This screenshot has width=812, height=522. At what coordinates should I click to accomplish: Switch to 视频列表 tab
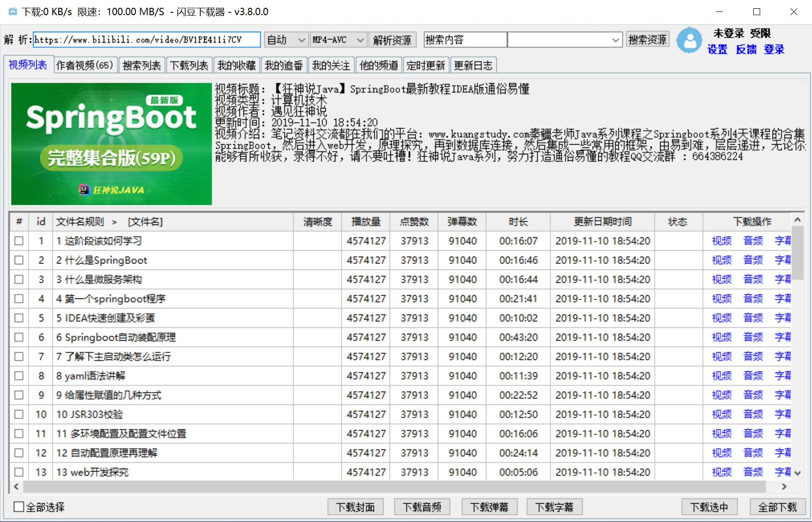(x=28, y=65)
